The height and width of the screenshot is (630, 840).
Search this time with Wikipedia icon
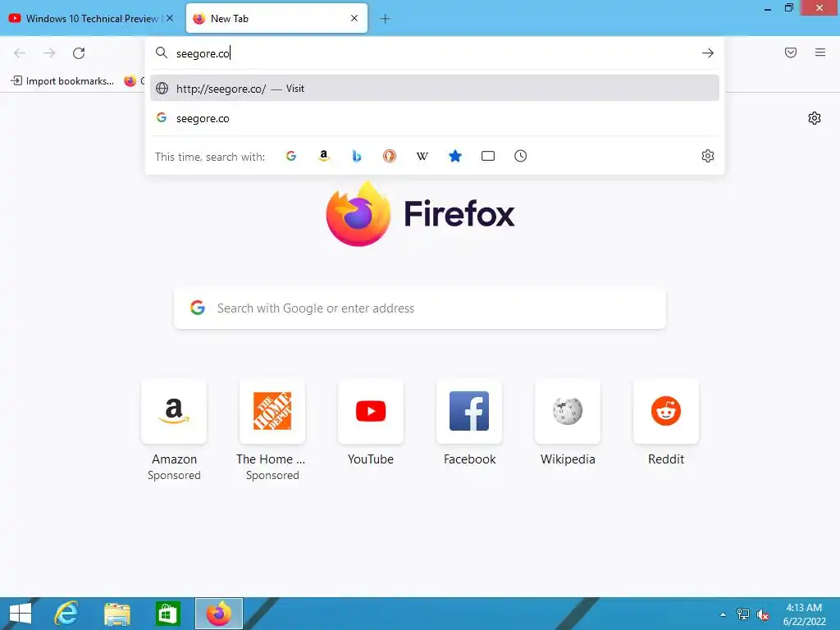pos(422,156)
